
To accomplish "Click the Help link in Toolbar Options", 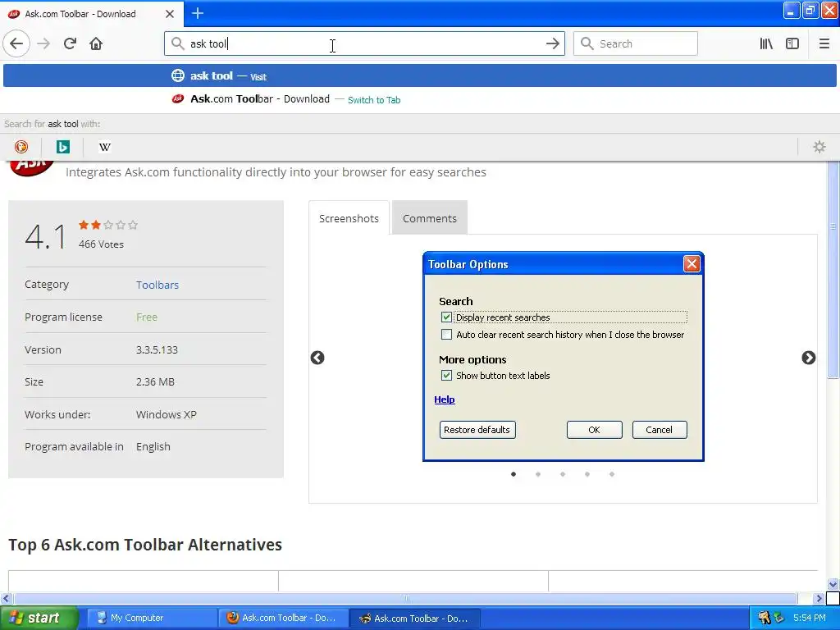I will point(444,399).
